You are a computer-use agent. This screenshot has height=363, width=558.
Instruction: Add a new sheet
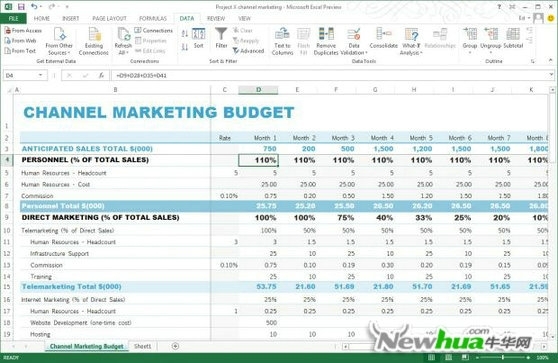[175, 346]
